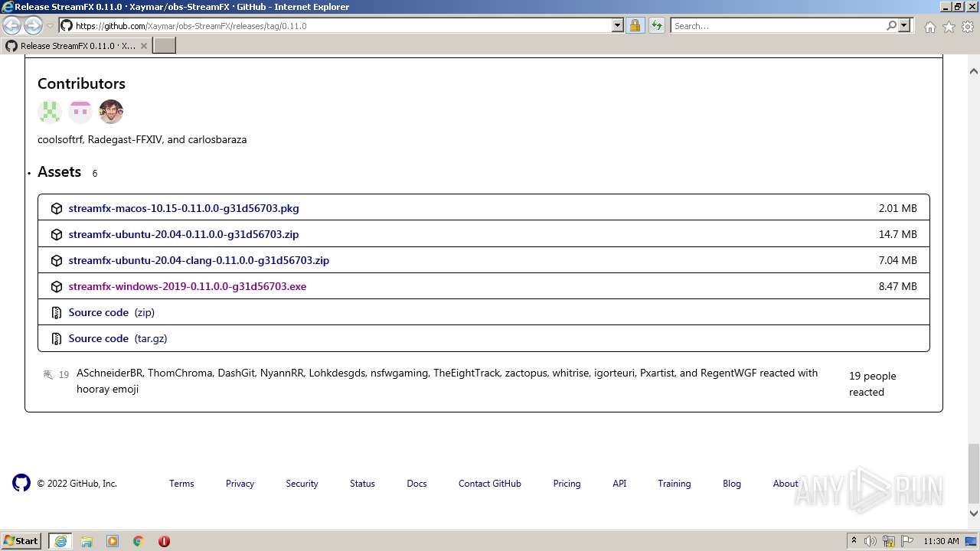
Task: Open carlosbaraza contributor avatar
Action: point(111,112)
